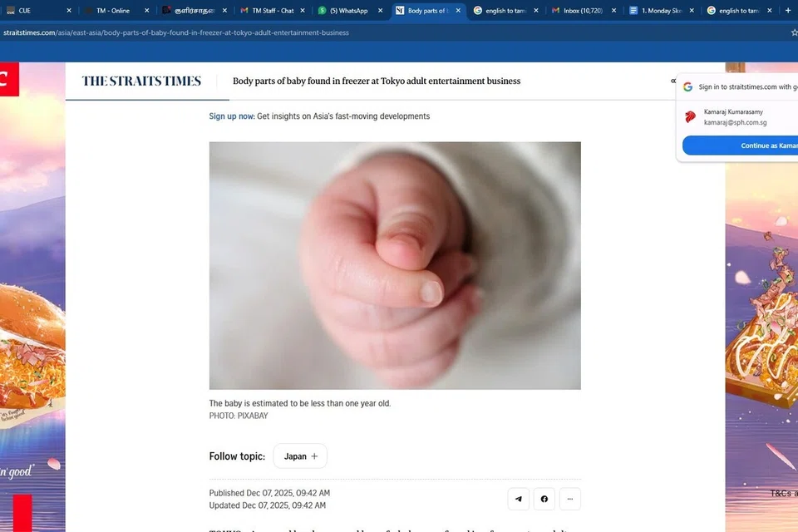This screenshot has width=798, height=532.
Task: Click the address bar URL
Action: (x=176, y=32)
